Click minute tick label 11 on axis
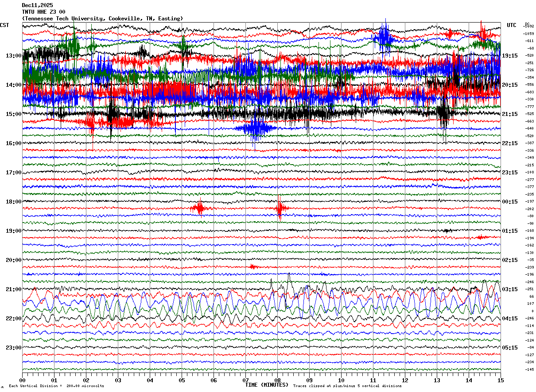536x392 pixels. pos(373,380)
